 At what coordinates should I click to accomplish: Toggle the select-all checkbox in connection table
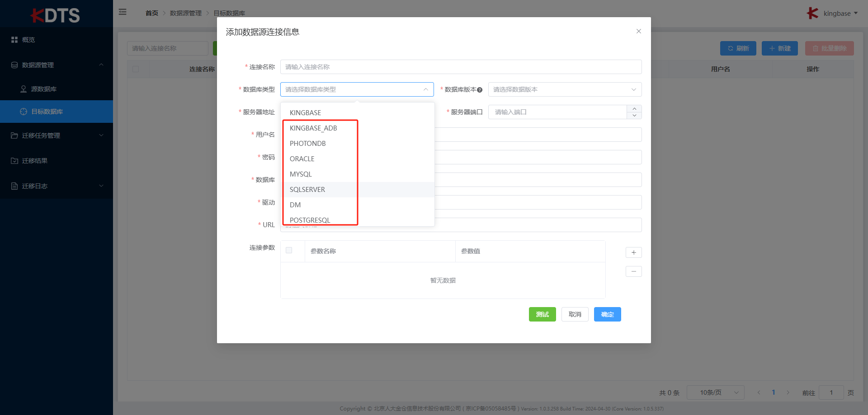coord(136,69)
